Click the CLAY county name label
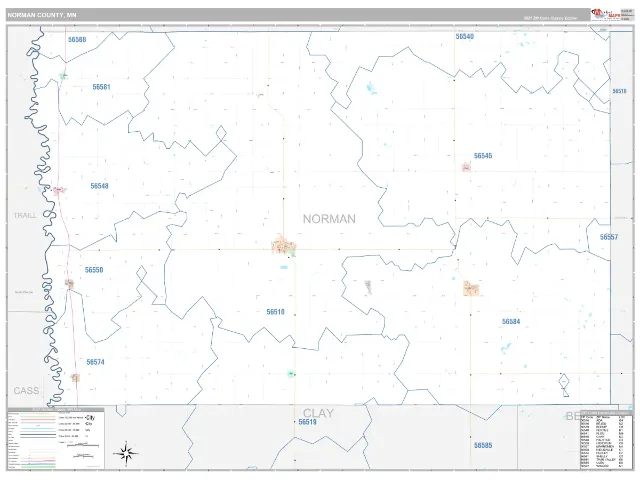640x480 pixels. (x=318, y=413)
